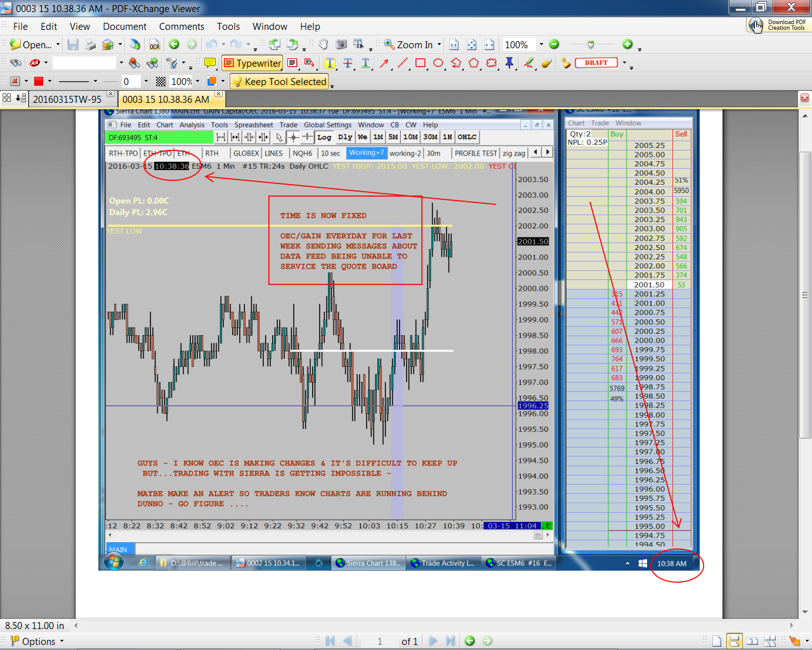The height and width of the screenshot is (650, 812).
Task: Choose the Select Text tool
Action: [359, 44]
